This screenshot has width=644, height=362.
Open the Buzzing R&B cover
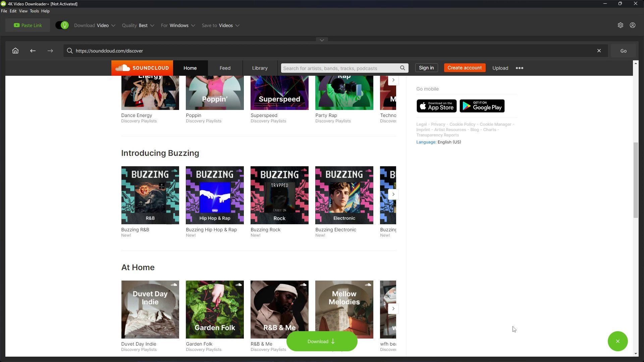(x=150, y=195)
